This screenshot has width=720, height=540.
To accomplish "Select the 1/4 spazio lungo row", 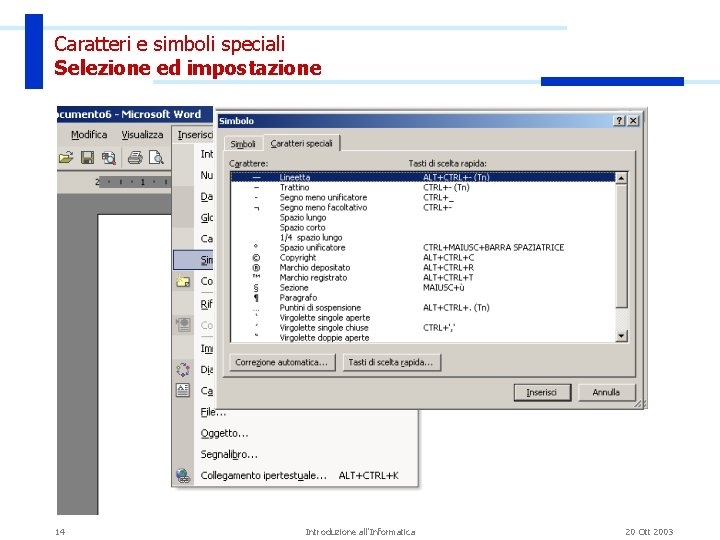I will (422, 238).
